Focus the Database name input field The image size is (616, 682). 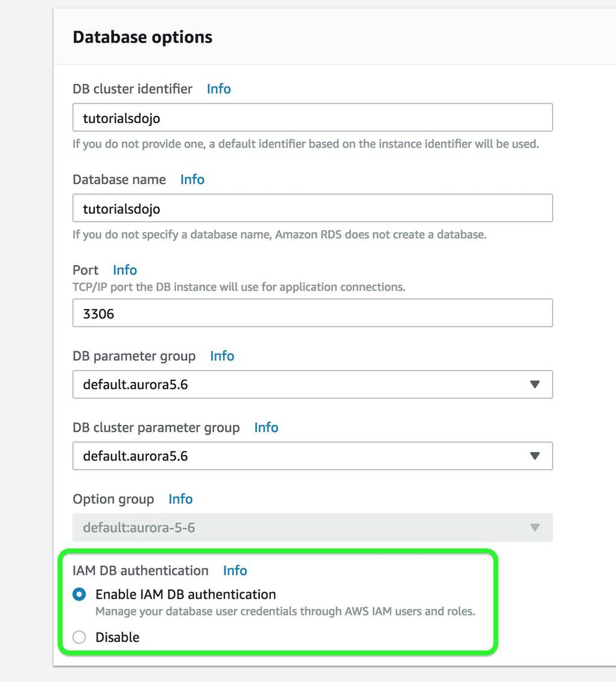click(313, 208)
